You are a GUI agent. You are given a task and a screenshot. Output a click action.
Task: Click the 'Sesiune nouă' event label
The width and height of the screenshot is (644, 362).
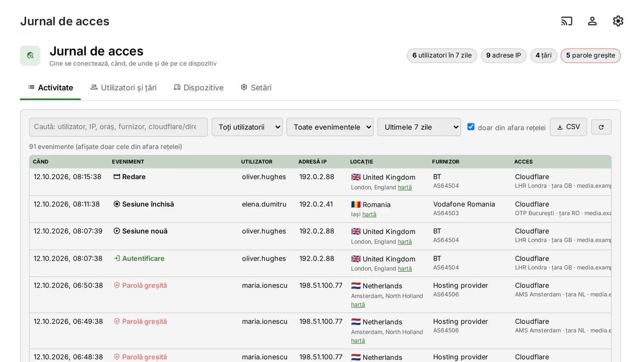[x=145, y=231]
